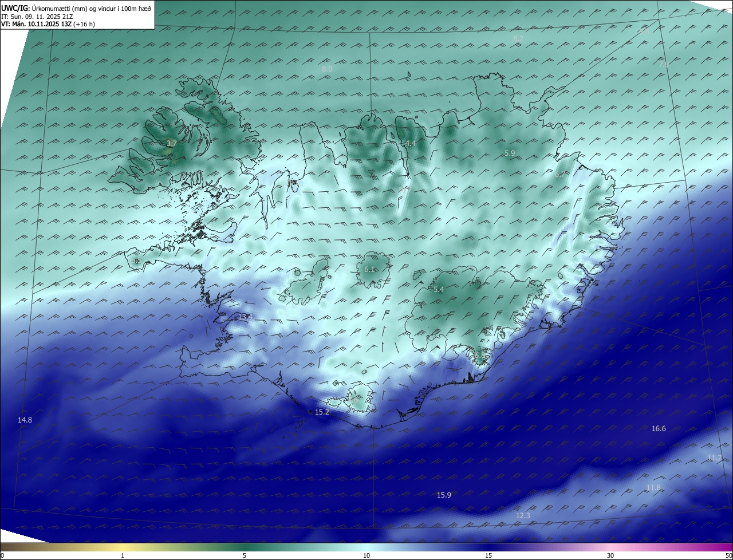
Task: Click the 4.4 value label
Action: click(x=410, y=144)
